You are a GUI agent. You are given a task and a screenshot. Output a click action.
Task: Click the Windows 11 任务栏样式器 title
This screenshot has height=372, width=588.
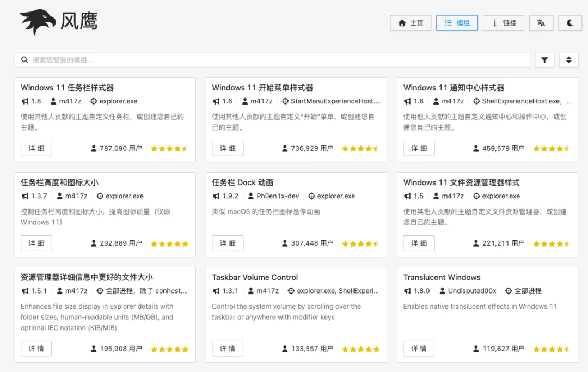[67, 88]
